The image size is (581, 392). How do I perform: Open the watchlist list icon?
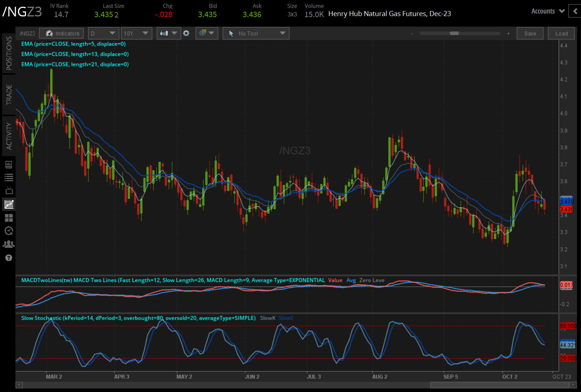click(x=9, y=177)
